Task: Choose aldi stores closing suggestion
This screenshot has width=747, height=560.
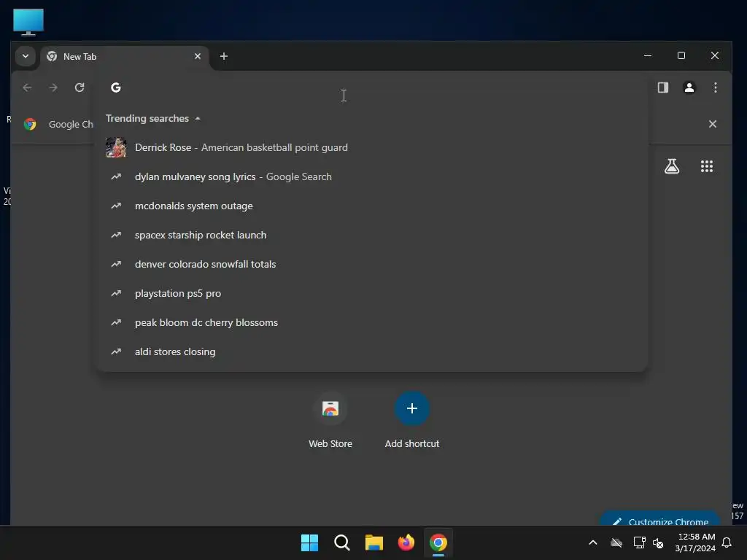Action: [372, 351]
